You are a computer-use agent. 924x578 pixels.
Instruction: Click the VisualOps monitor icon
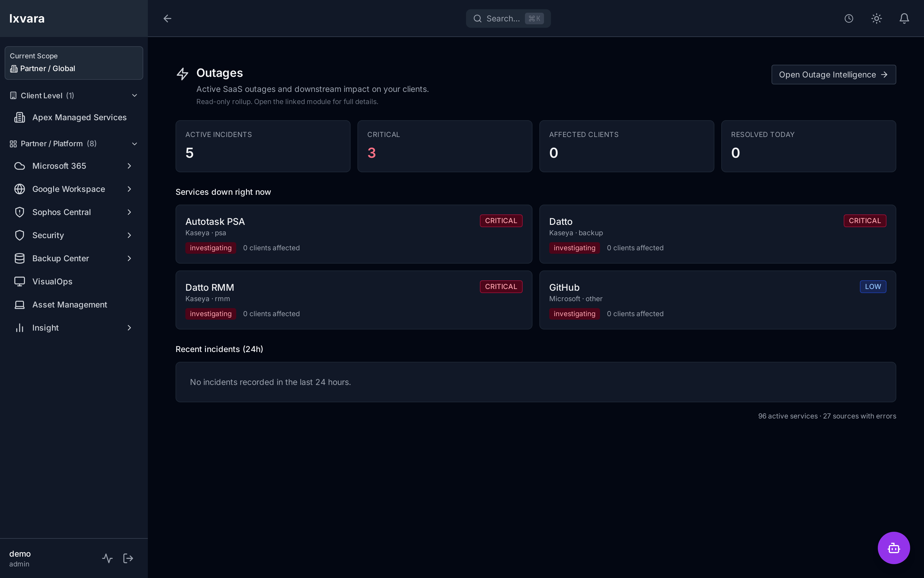[19, 281]
